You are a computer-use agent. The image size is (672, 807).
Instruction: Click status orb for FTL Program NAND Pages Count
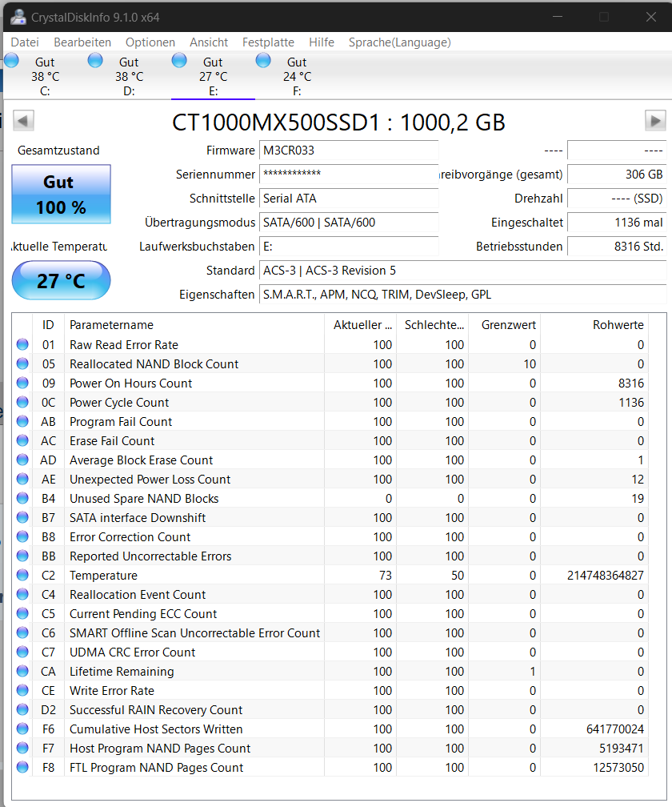(x=22, y=767)
